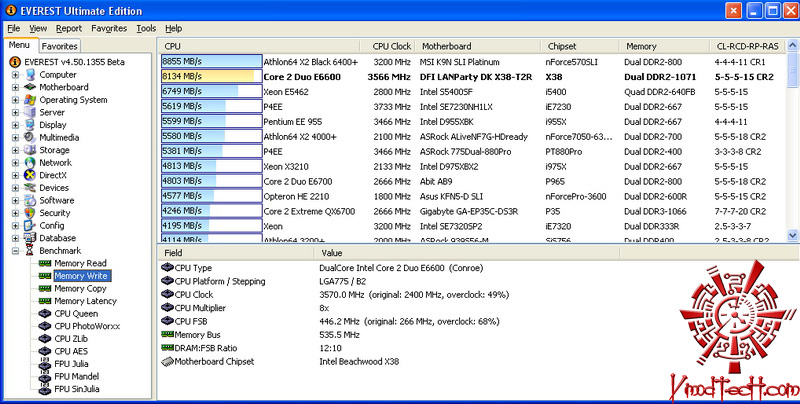Click the Display monitor icon
This screenshot has width=800, height=404.
(x=30, y=125)
